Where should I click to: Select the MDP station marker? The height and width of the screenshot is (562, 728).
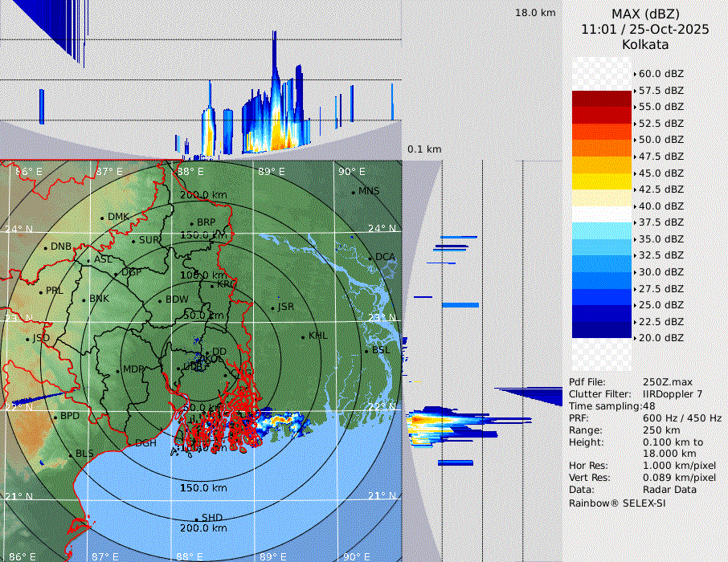pyautogui.click(x=117, y=370)
